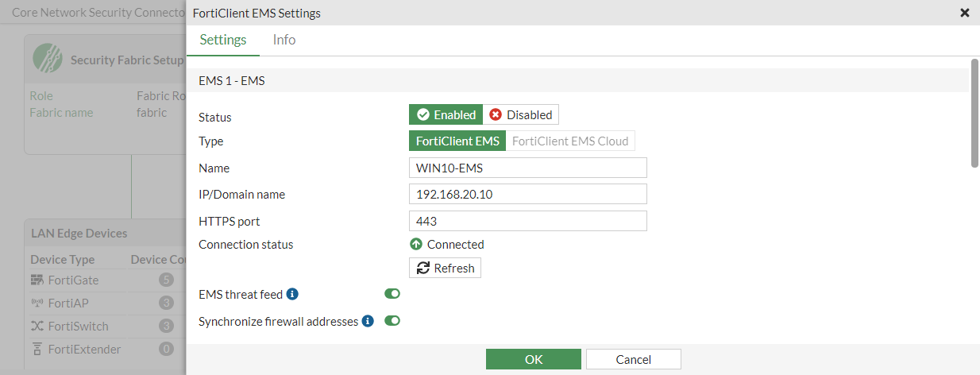The width and height of the screenshot is (980, 375).
Task: Click the FortiSwitch device icon
Action: (x=37, y=327)
